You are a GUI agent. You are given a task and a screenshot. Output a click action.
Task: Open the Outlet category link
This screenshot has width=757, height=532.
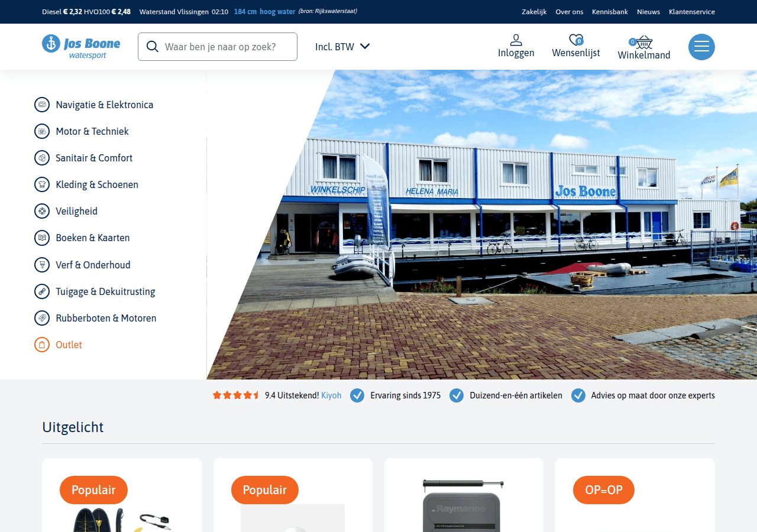pyautogui.click(x=69, y=345)
